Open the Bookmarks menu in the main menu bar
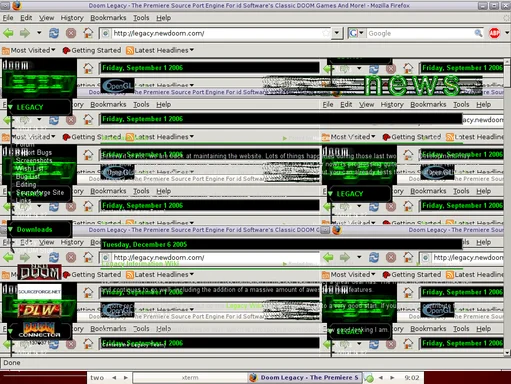 [108, 18]
